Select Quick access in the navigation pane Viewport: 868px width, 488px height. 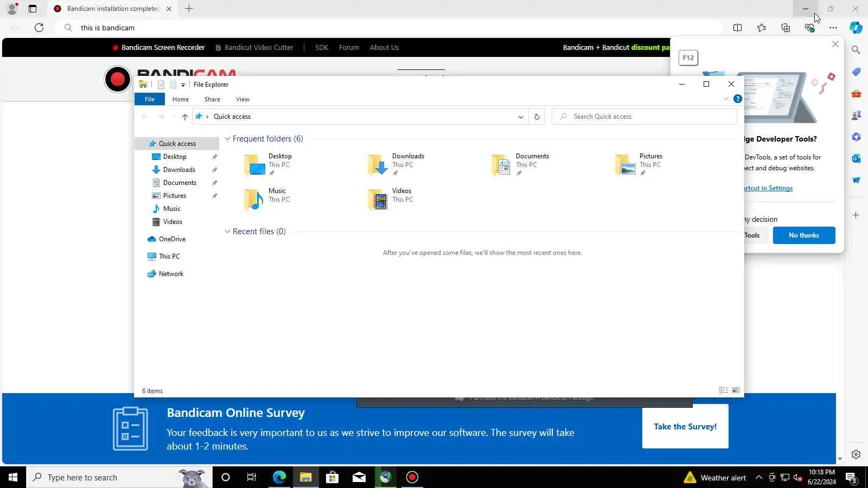177,144
